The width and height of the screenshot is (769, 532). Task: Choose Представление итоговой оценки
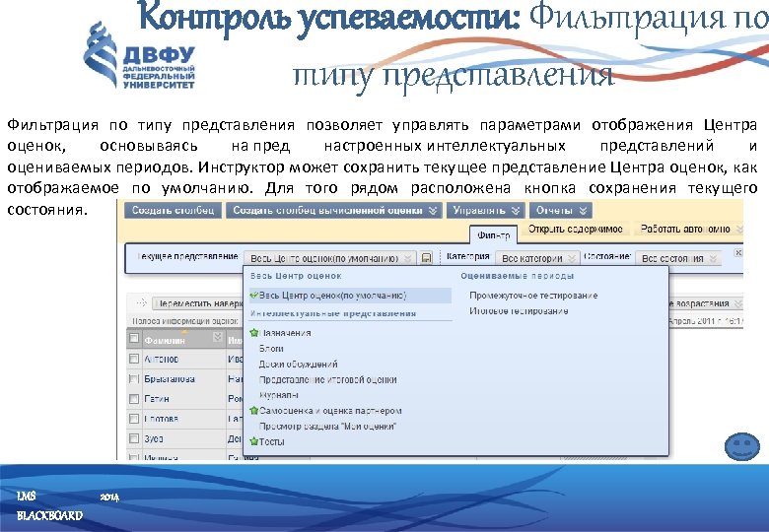click(327, 379)
